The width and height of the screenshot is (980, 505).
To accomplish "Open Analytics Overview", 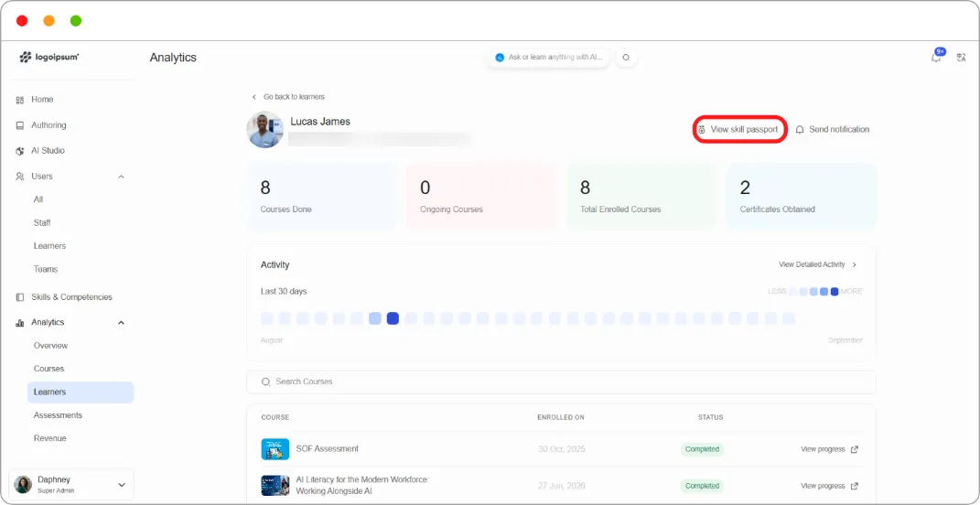I will click(x=50, y=346).
